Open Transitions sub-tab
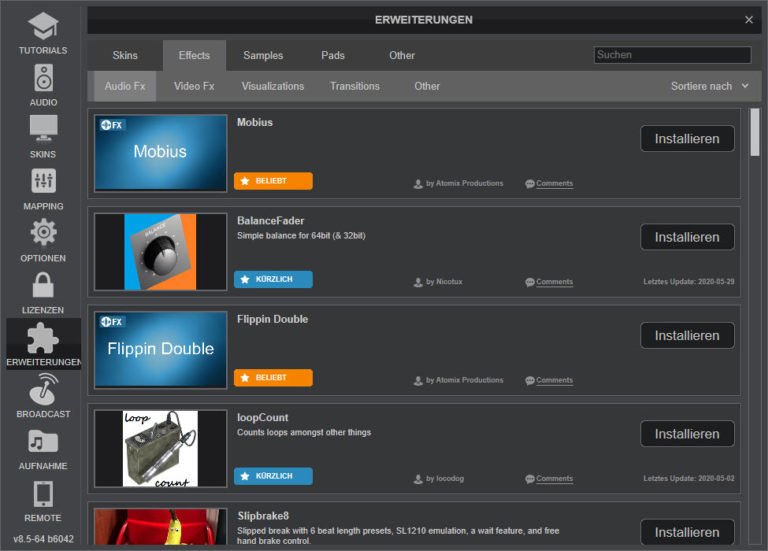Viewport: 768px width, 551px height. click(x=355, y=86)
